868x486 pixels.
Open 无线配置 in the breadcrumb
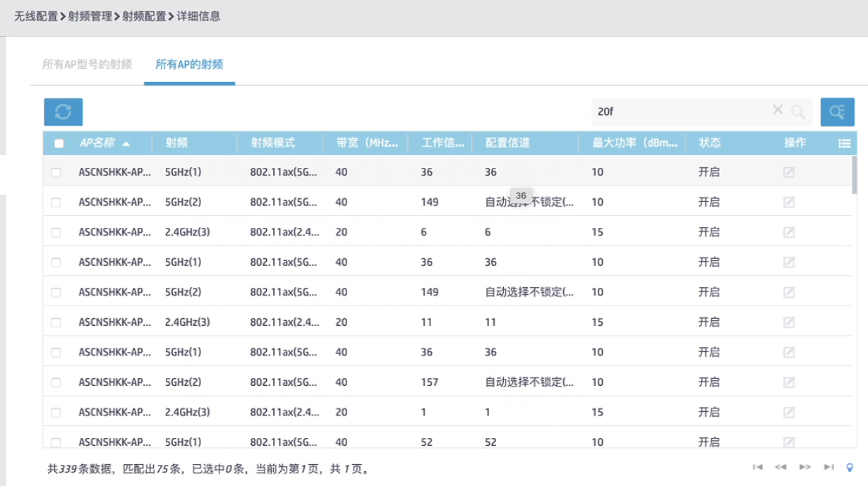pyautogui.click(x=36, y=16)
